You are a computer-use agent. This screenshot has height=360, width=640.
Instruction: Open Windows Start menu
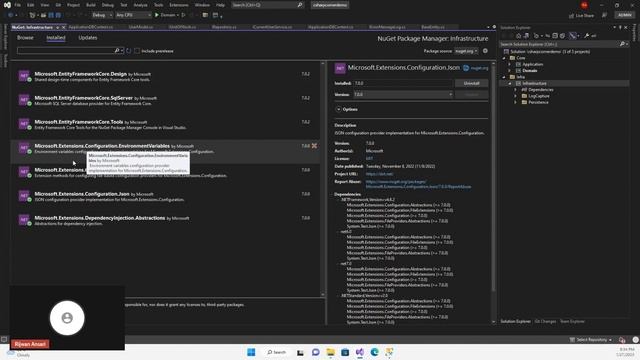[x=251, y=352]
